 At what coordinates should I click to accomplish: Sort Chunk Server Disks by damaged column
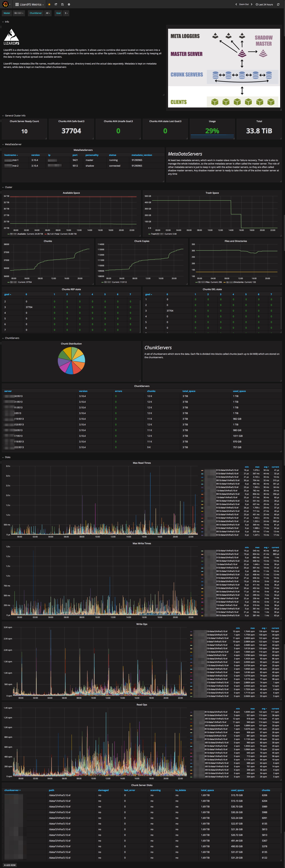[103, 790]
